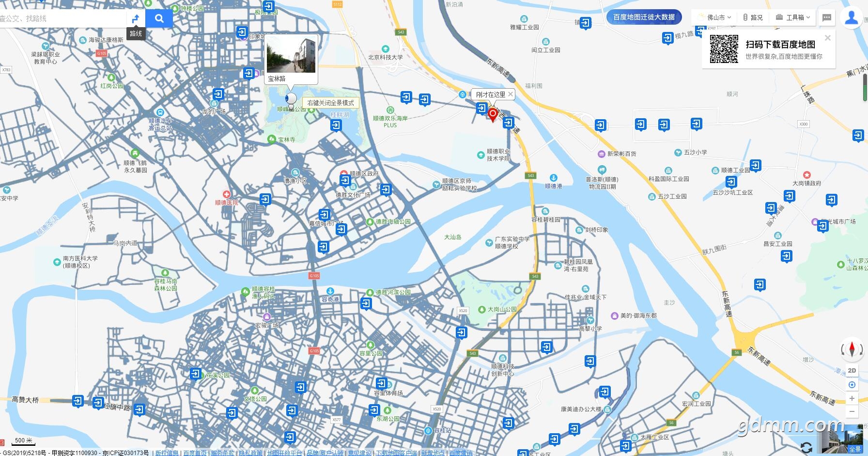Click the red location pin marker
868x456 pixels.
tap(493, 115)
